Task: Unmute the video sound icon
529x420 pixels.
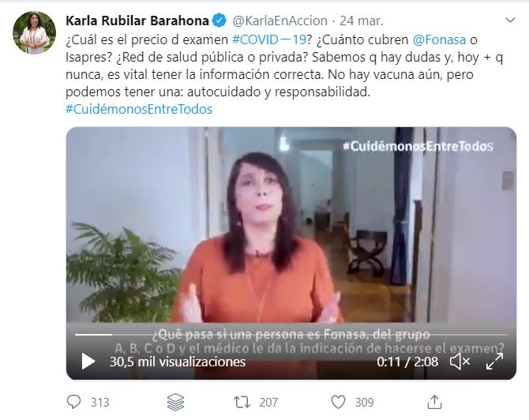Action: 460,362
